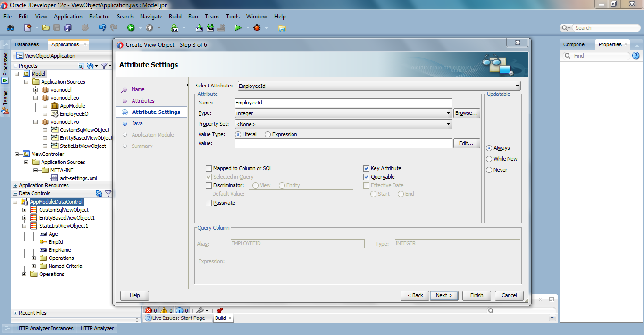Click Browse next to the Type field
644x335 pixels.
pos(467,113)
